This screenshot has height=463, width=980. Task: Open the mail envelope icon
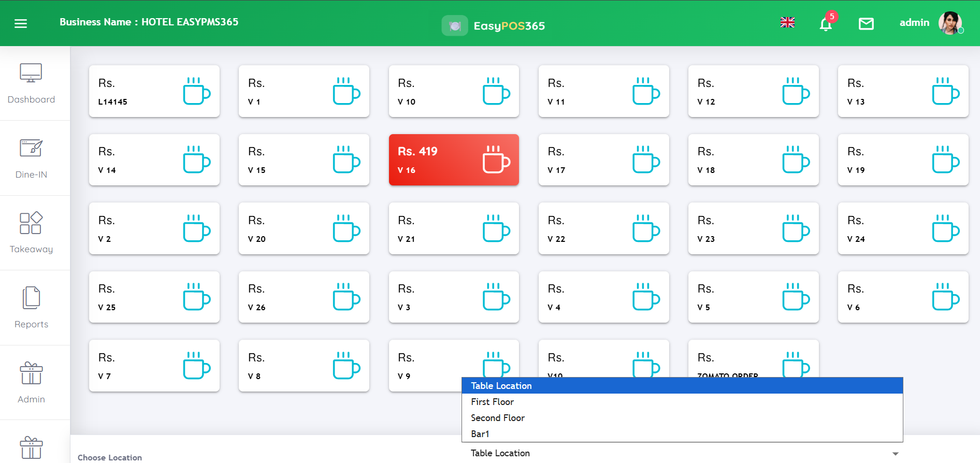(866, 23)
